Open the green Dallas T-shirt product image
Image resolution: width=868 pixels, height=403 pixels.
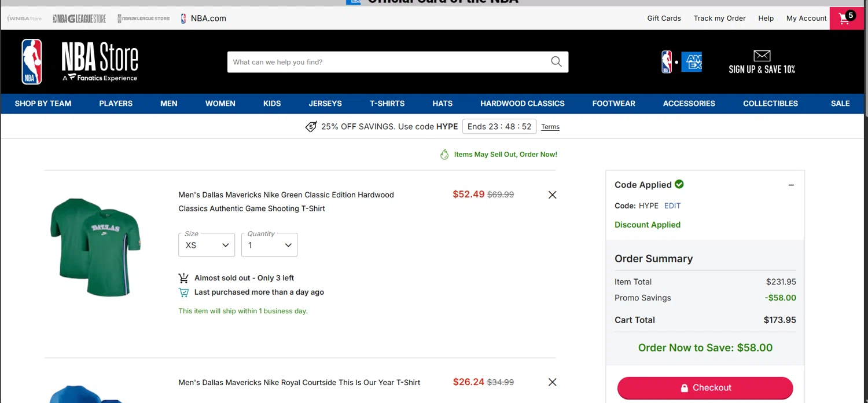pos(95,247)
